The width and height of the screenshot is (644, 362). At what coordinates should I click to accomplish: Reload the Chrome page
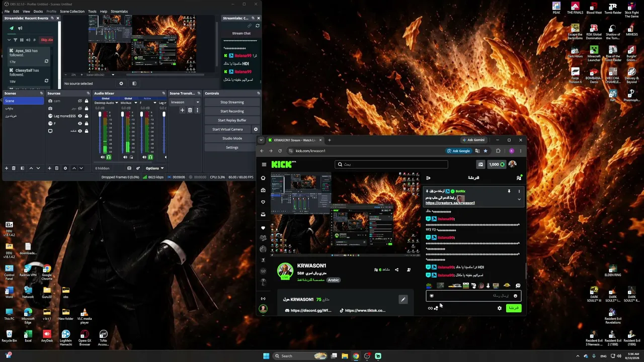pyautogui.click(x=280, y=151)
